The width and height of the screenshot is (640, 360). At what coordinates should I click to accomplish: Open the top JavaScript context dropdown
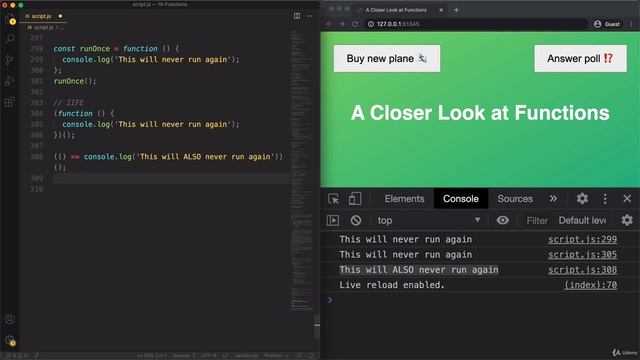(x=429, y=220)
